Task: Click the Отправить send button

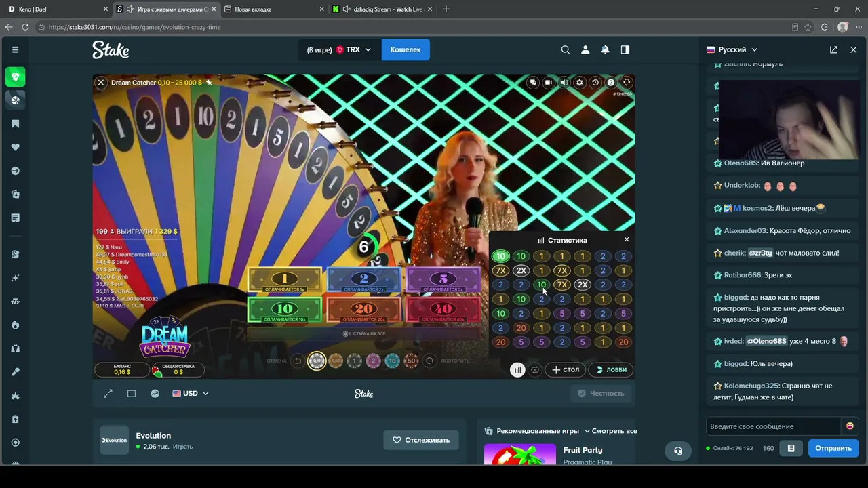Action: point(833,448)
